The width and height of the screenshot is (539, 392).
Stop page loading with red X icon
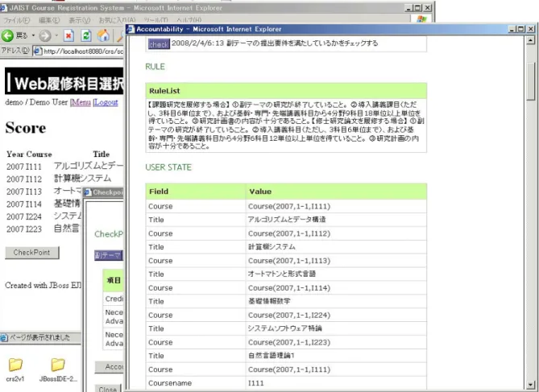pyautogui.click(x=68, y=35)
